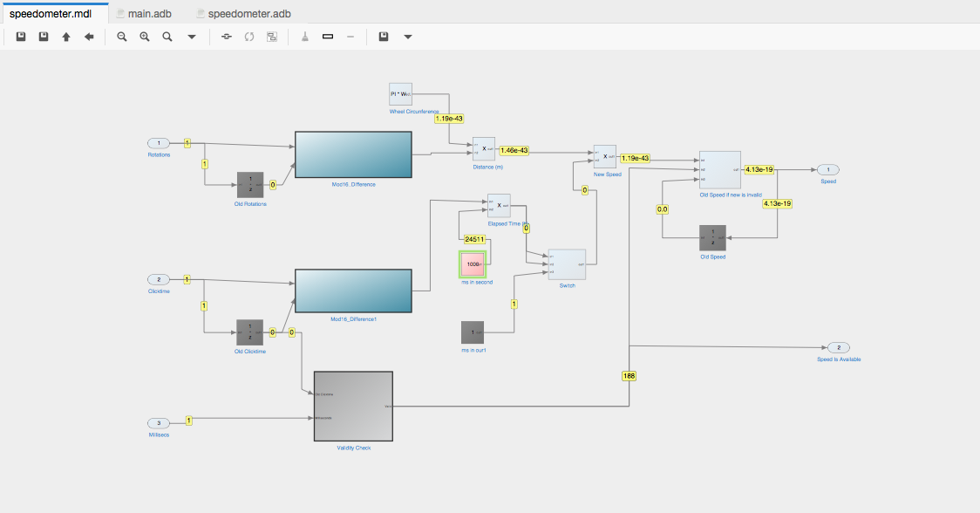The image size is (980, 513).
Task: Select the Millisecs input port 3
Action: (159, 423)
